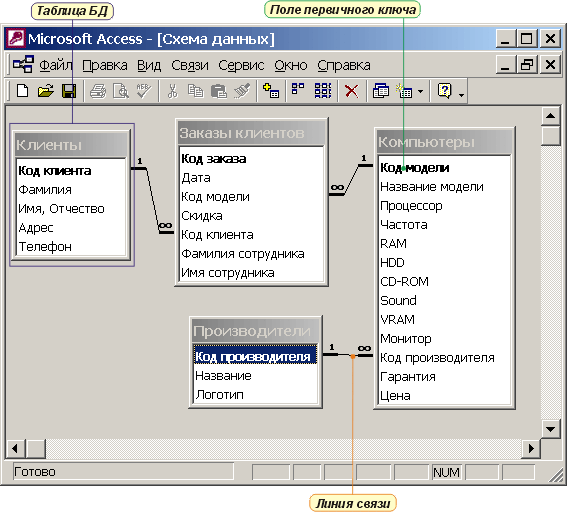Open the Справка menu

click(x=344, y=66)
